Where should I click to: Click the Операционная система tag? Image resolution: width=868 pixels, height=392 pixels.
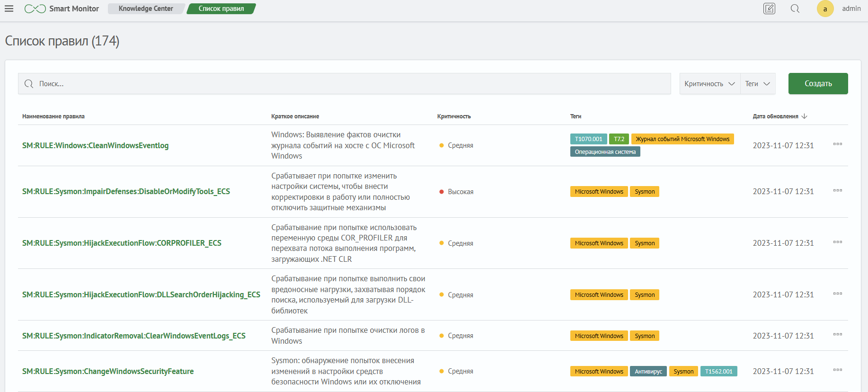point(605,151)
